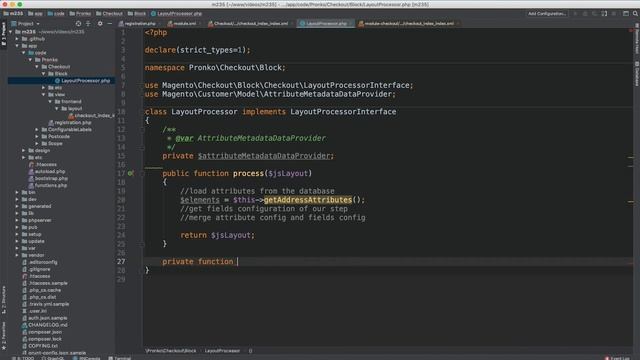Open the TODO tool window
Viewport: 640px width, 360px height.
[x=23, y=358]
